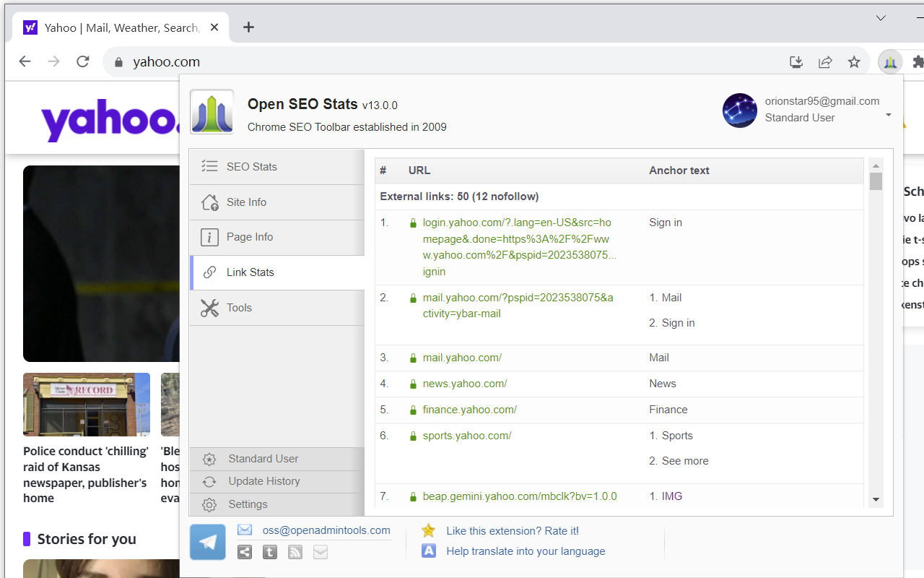The height and width of the screenshot is (578, 924).
Task: Open the Settings gear in the sidebar
Action: click(248, 504)
